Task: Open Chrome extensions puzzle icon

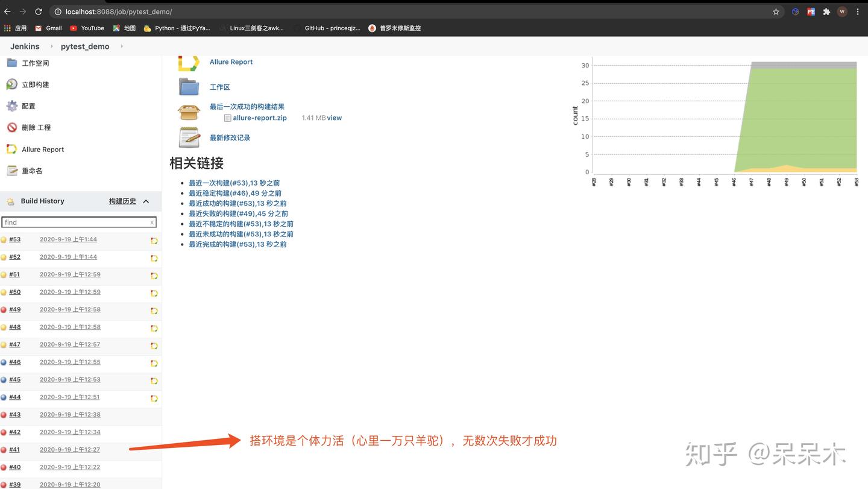Action: coord(826,11)
